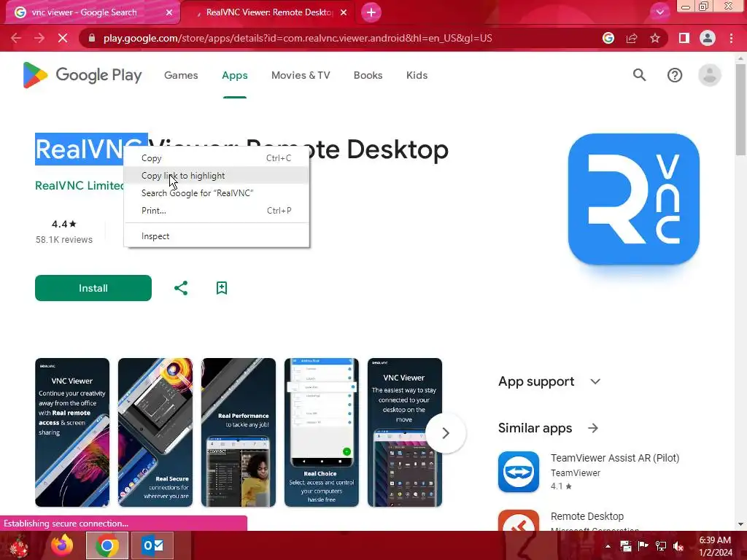This screenshot has width=747, height=560.
Task: Open the Google Play account avatar
Action: point(709,75)
